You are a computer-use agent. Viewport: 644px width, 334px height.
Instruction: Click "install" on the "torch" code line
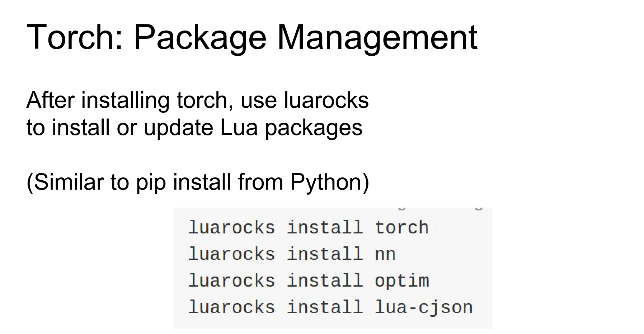click(325, 228)
